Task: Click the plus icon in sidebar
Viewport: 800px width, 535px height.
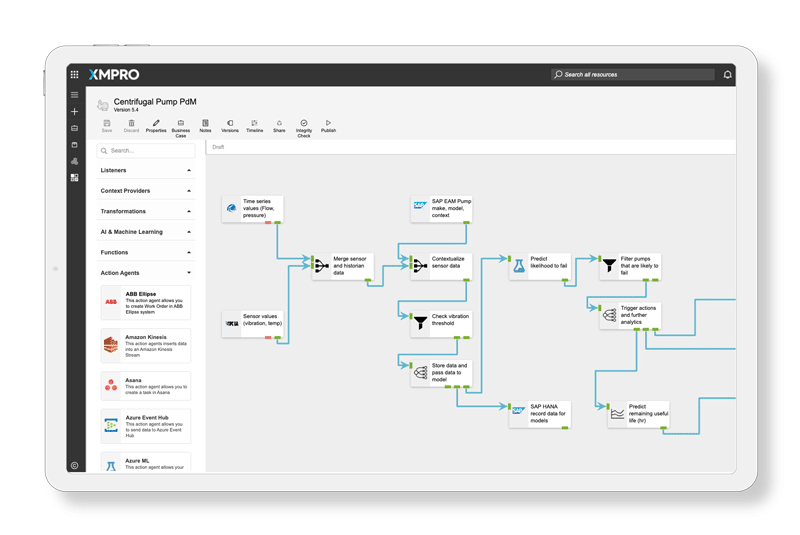Action: 74,111
